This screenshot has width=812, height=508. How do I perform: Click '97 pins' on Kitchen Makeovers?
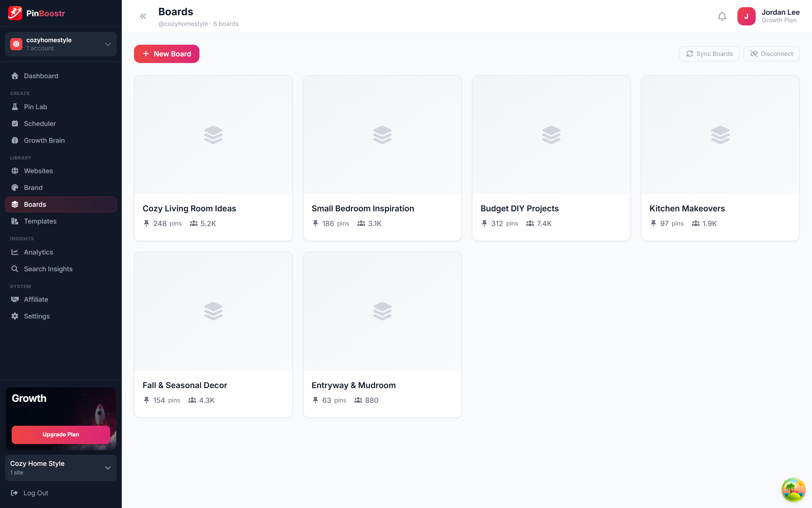[672, 224]
